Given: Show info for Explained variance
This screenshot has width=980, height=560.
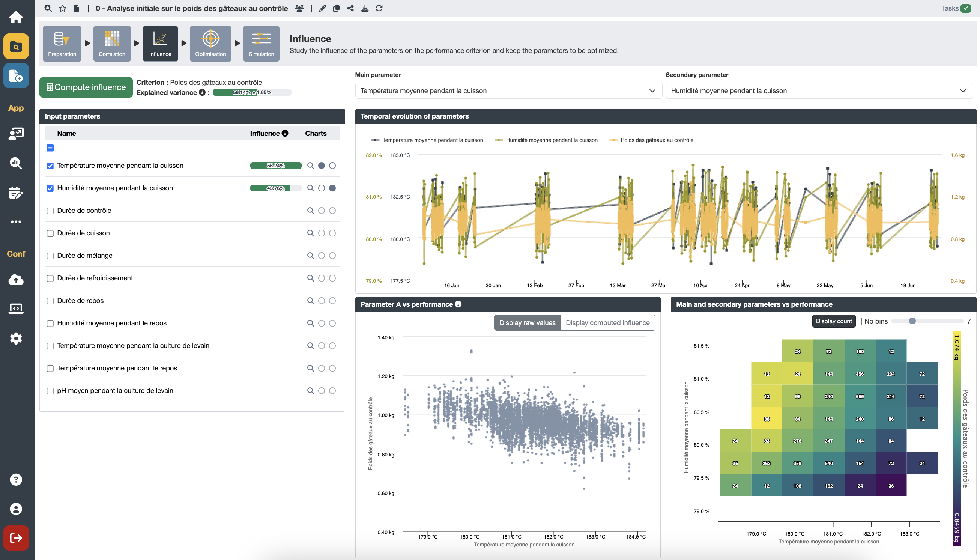Looking at the screenshot, I should click(x=202, y=92).
